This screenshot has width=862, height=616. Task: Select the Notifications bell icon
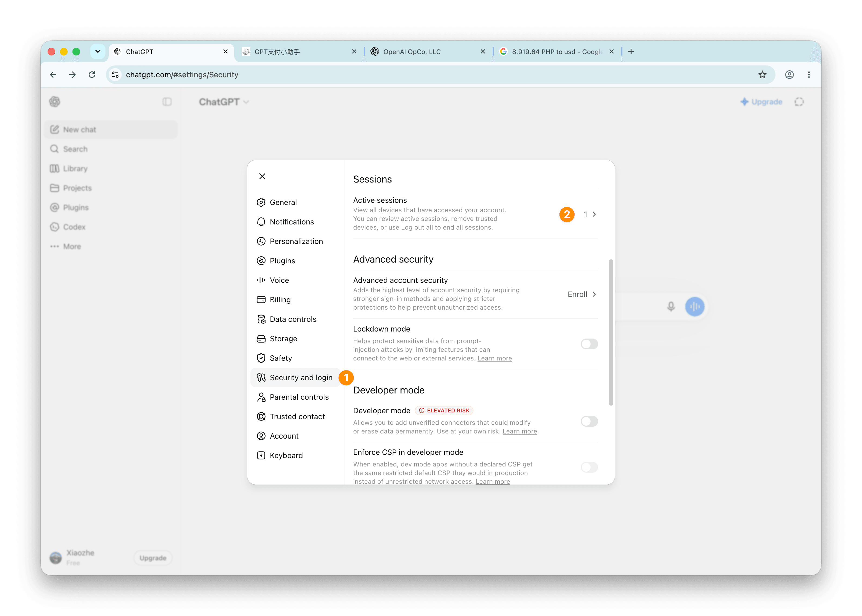[261, 222]
